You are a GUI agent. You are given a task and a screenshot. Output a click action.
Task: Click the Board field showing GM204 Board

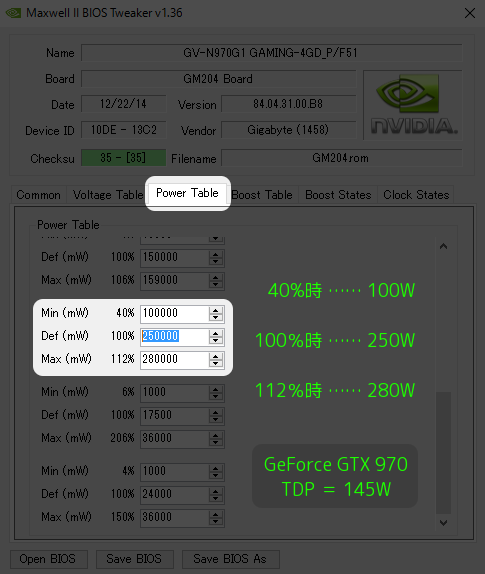pos(219,79)
